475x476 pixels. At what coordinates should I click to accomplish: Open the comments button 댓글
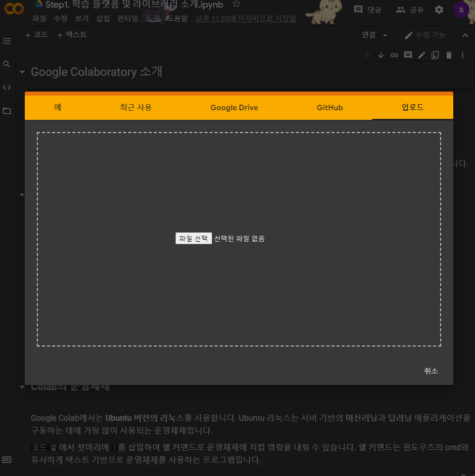pos(368,10)
